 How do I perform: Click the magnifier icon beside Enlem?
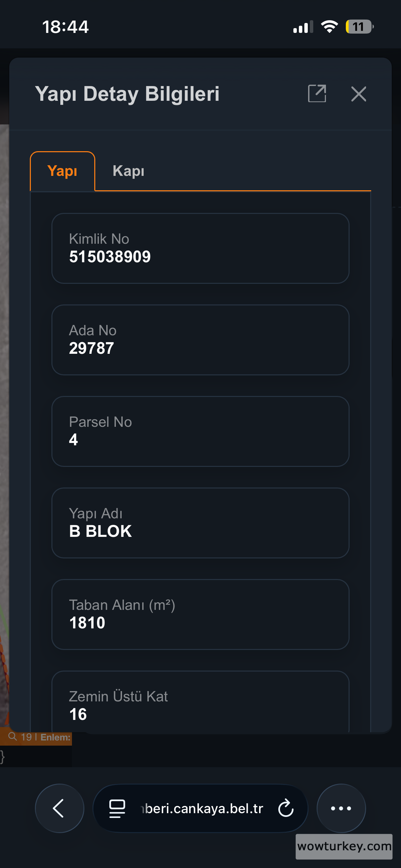(13, 737)
